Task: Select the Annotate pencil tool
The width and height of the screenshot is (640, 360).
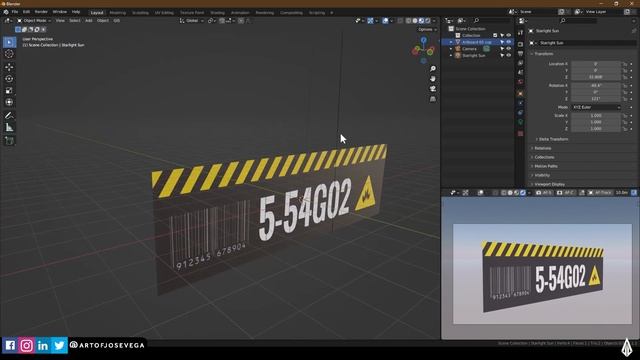Action: (9, 116)
